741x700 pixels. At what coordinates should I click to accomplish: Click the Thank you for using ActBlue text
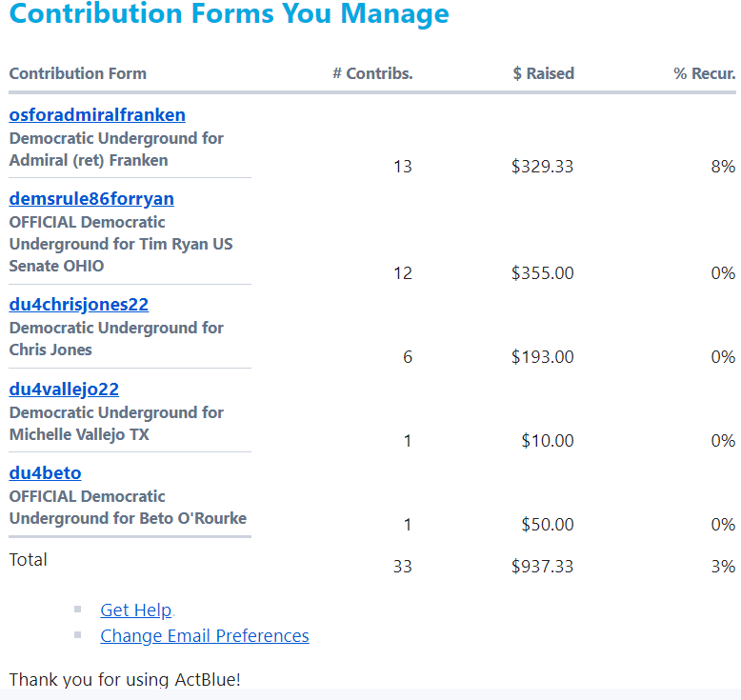click(125, 679)
